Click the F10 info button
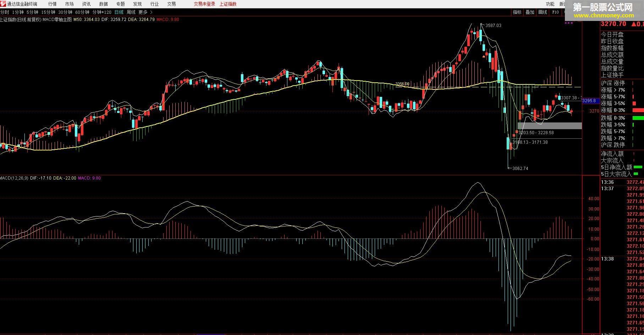 point(555,12)
